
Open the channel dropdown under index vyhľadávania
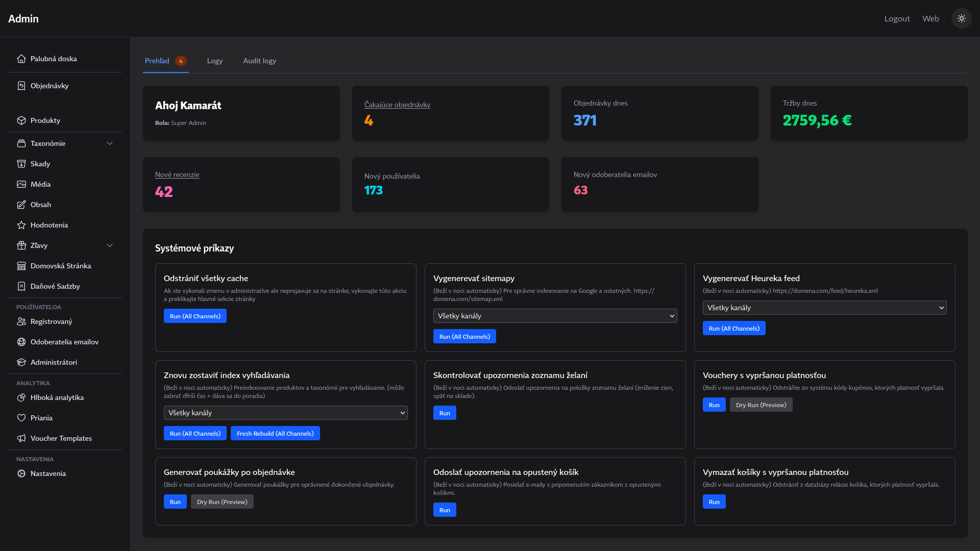tap(285, 413)
